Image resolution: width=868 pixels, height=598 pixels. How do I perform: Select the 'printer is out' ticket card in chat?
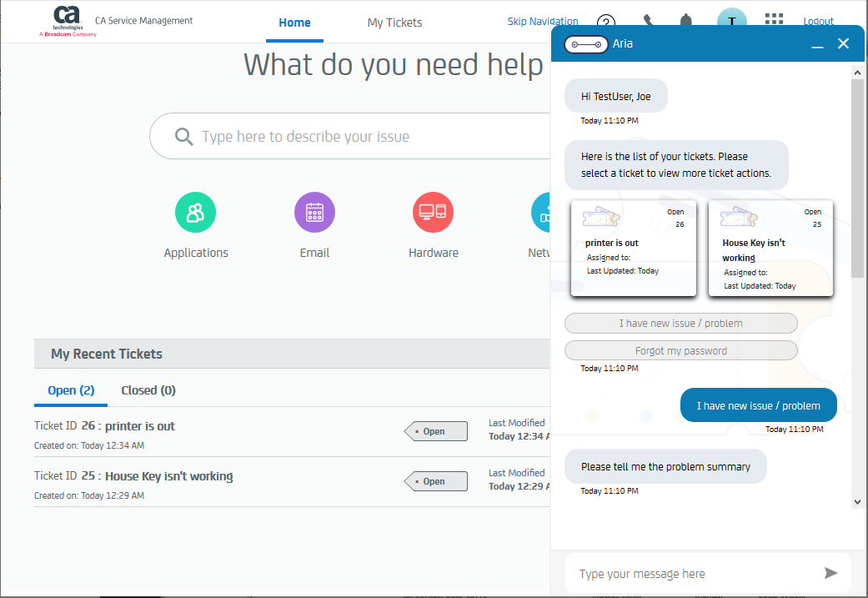coord(634,248)
